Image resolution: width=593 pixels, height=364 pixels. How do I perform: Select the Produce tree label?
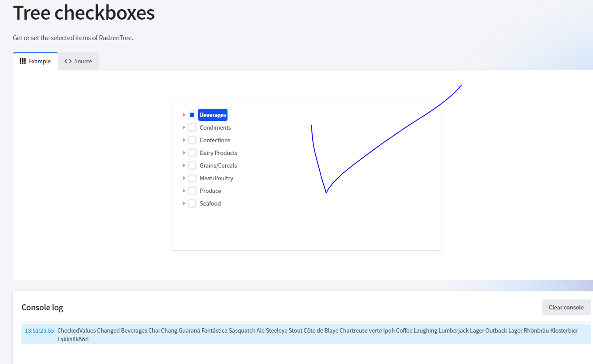coord(210,191)
